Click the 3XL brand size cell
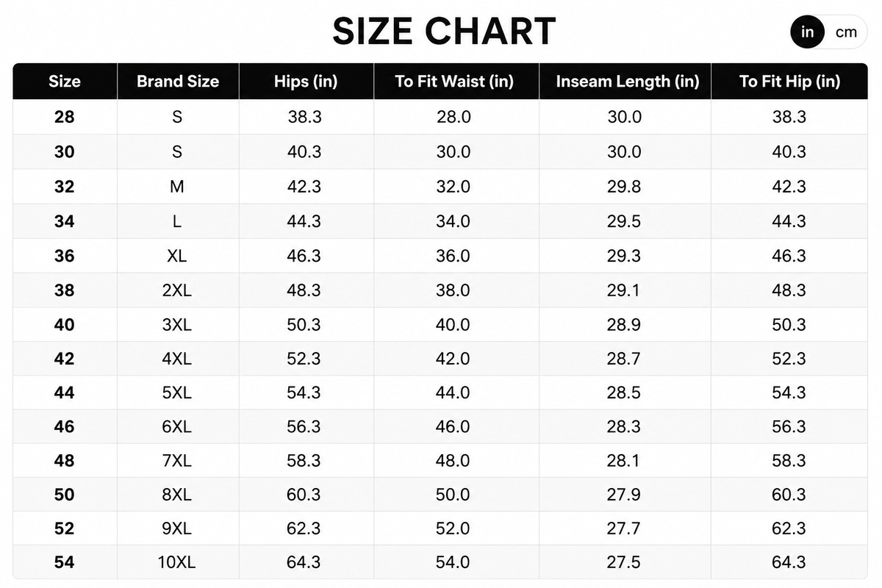This screenshot has width=882, height=588. (x=177, y=324)
